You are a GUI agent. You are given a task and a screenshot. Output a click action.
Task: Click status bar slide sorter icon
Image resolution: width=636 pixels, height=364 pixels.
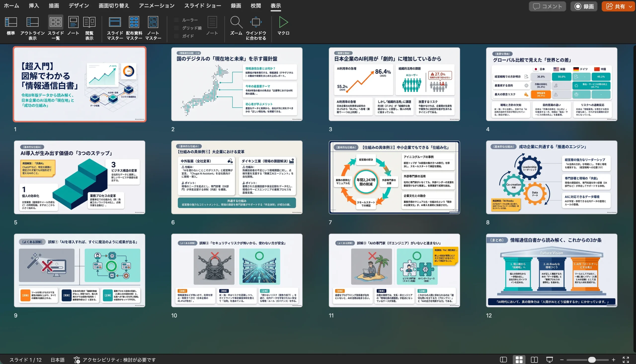pyautogui.click(x=519, y=360)
